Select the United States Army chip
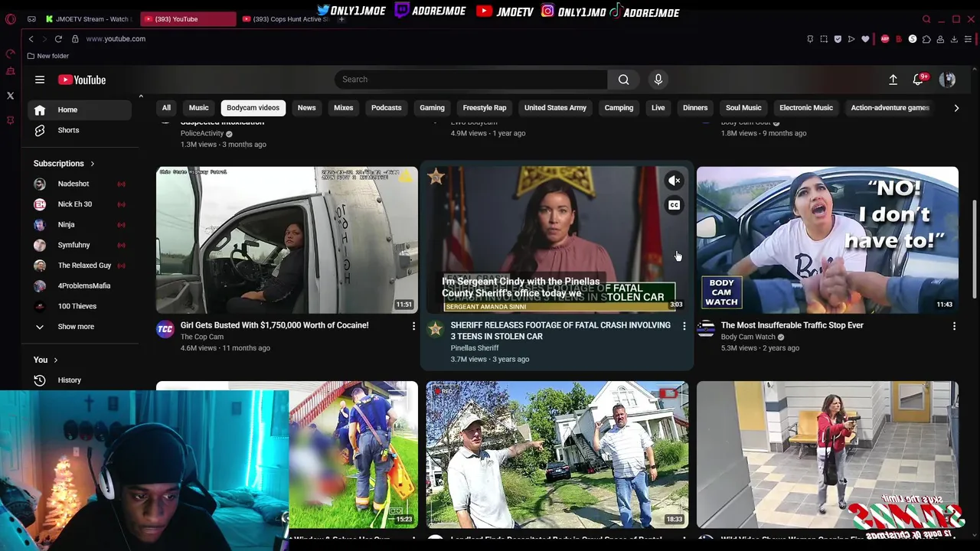Image resolution: width=980 pixels, height=551 pixels. coord(555,108)
